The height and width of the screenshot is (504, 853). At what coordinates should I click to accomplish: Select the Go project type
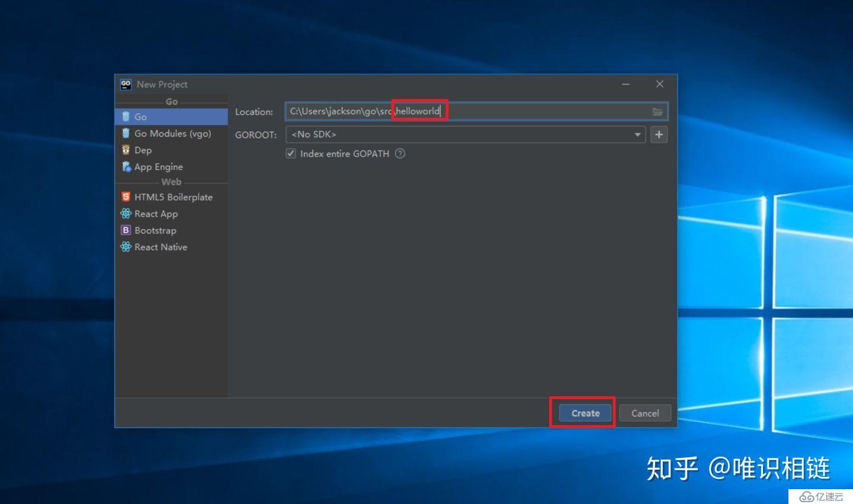pyautogui.click(x=171, y=117)
